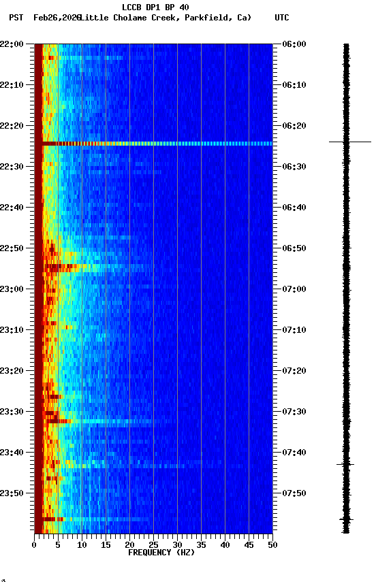Screen dimensions: 376x588
Task: Click the "Little Cholame Creek, Parkfield, Ca)" heading
Action: (x=166, y=18)
